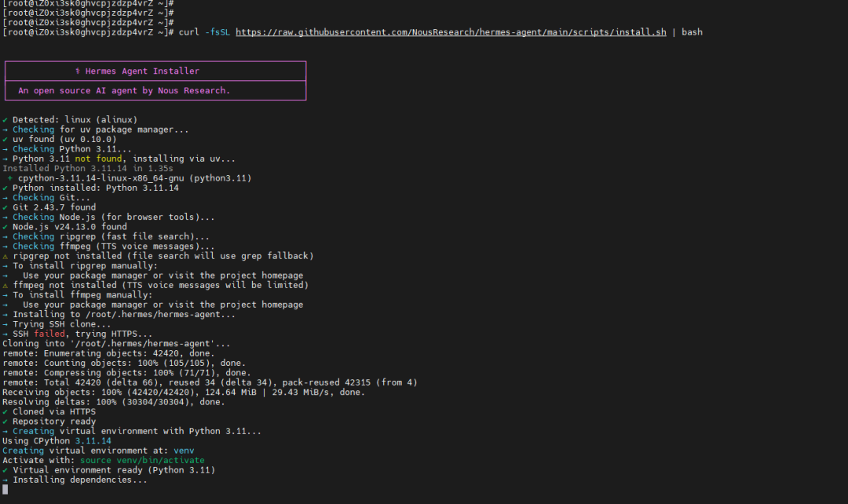
Task: Click the green plus before cpython-3.11.14
Action: pos(9,178)
